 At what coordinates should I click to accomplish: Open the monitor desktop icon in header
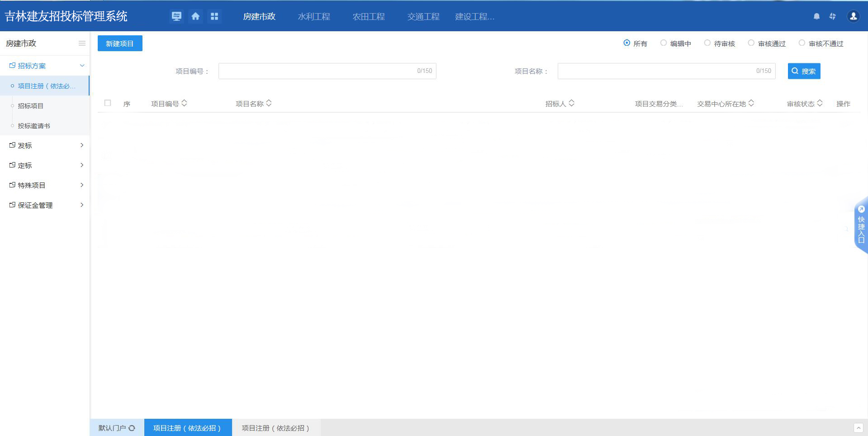[x=176, y=16]
